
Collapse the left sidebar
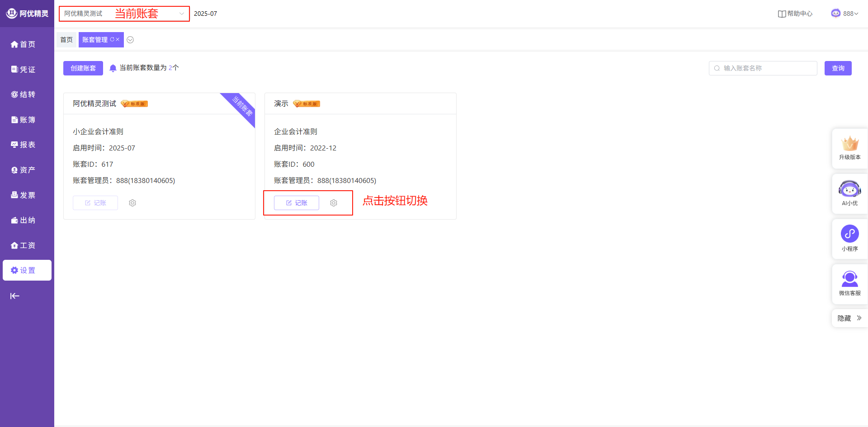pos(15,296)
